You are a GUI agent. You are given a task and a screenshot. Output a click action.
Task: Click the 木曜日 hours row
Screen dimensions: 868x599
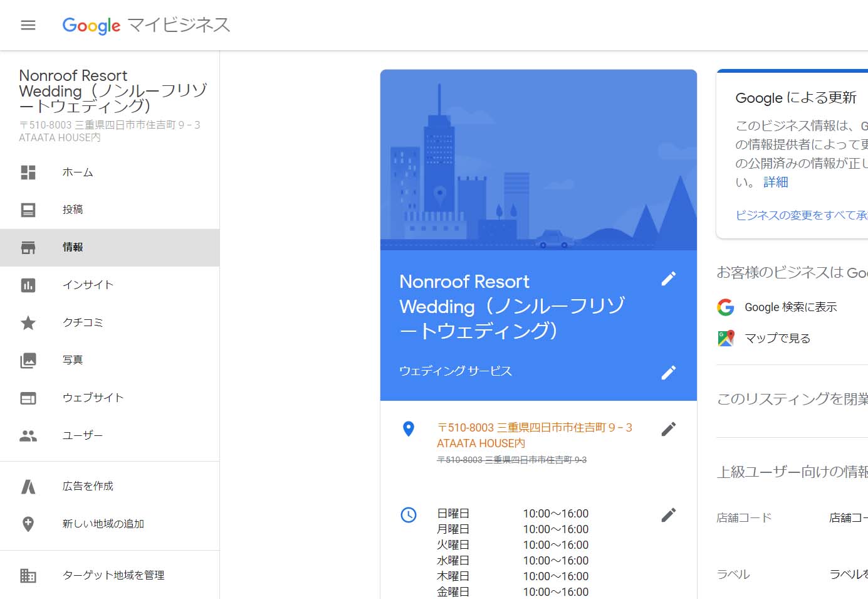coord(513,576)
